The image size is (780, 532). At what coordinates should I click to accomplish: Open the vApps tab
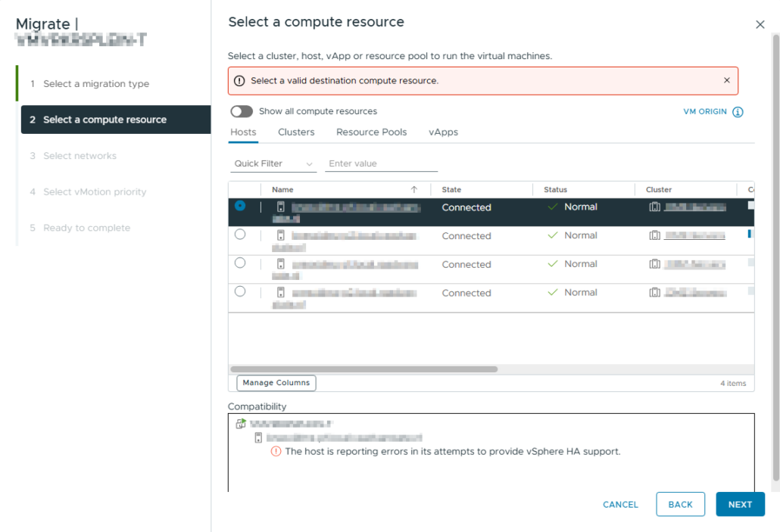(x=443, y=132)
